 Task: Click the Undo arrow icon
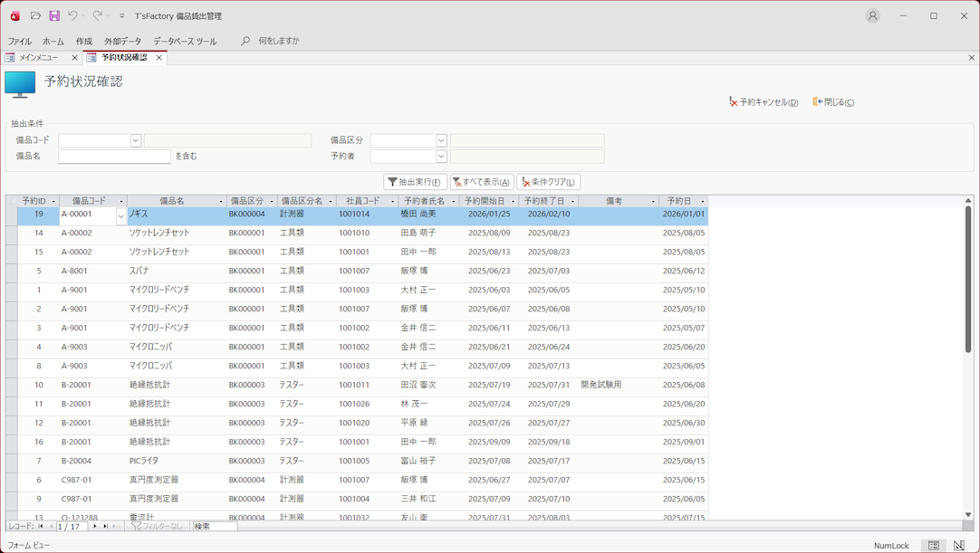(72, 15)
